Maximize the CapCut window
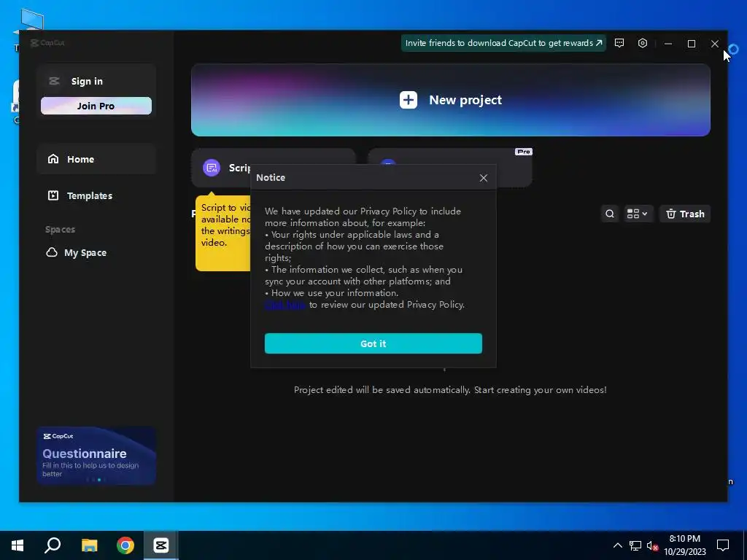Screen dimensions: 747x560 tap(692, 43)
